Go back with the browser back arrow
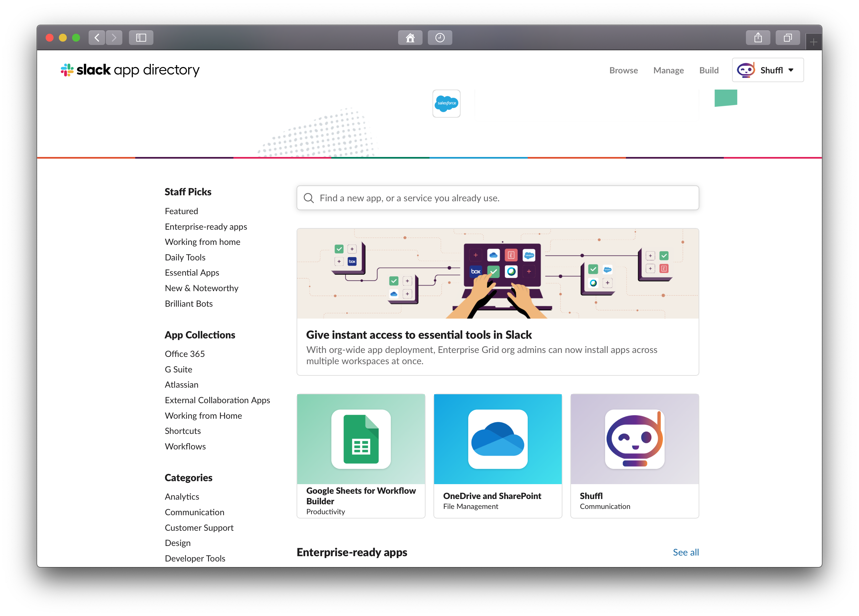Viewport: 859px width, 616px height. click(x=97, y=37)
